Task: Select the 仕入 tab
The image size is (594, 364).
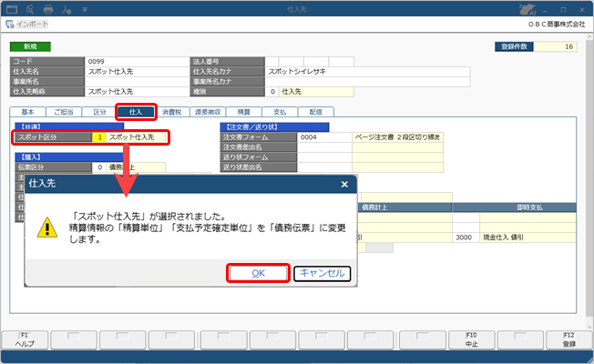Action: [x=136, y=112]
